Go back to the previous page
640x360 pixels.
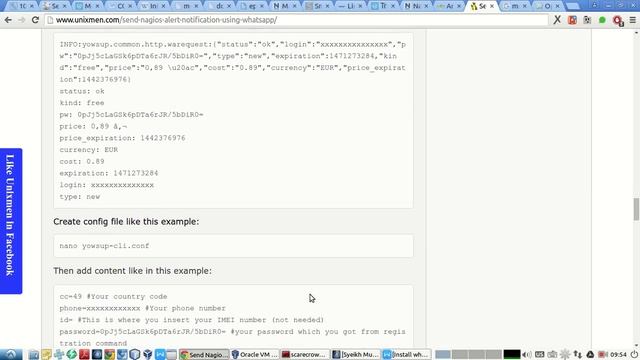click(8, 20)
